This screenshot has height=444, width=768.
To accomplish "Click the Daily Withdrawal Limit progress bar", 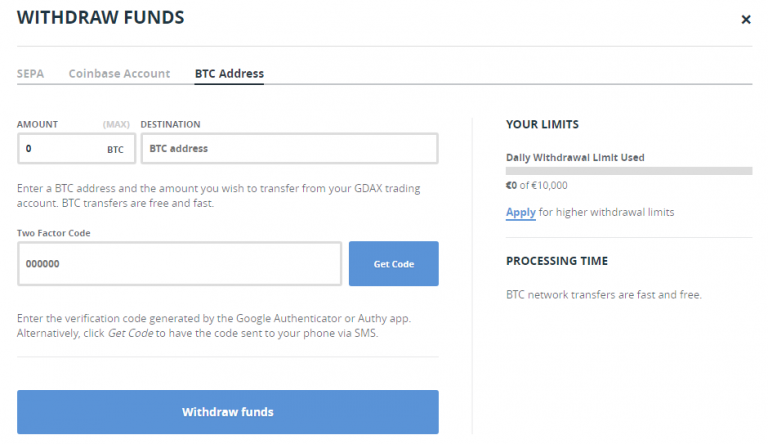I will 628,171.
